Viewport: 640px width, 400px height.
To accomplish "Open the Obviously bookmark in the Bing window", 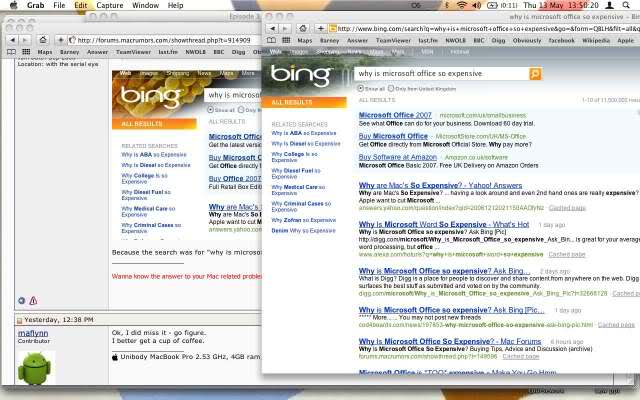I will click(527, 40).
